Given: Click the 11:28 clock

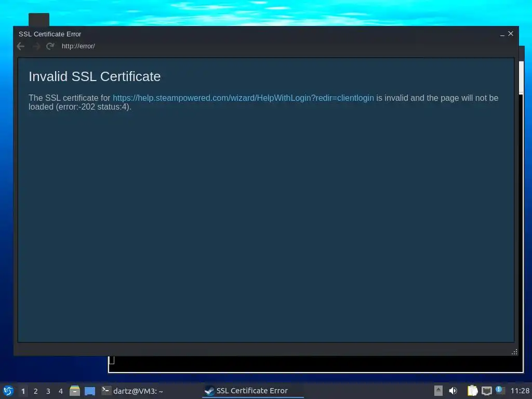Looking at the screenshot, I should pyautogui.click(x=520, y=391).
